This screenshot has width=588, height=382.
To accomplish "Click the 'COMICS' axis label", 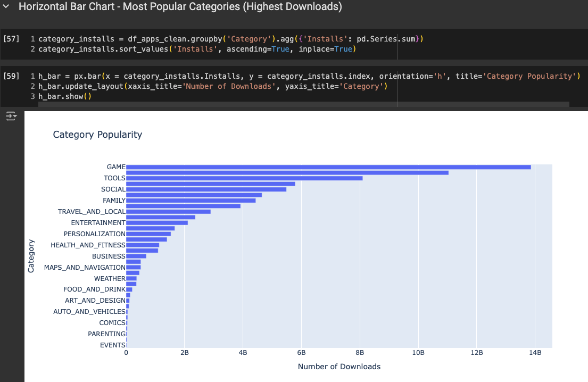I will coord(112,323).
